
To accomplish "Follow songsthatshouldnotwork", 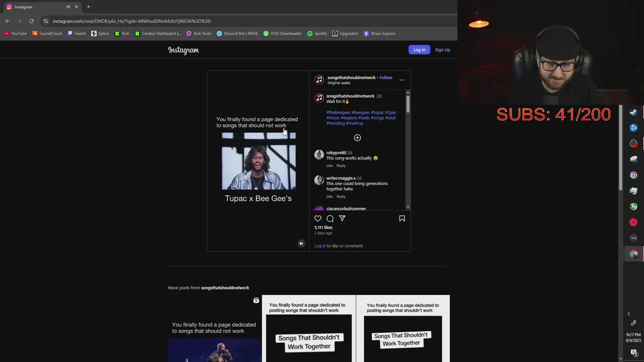I will pos(386,77).
